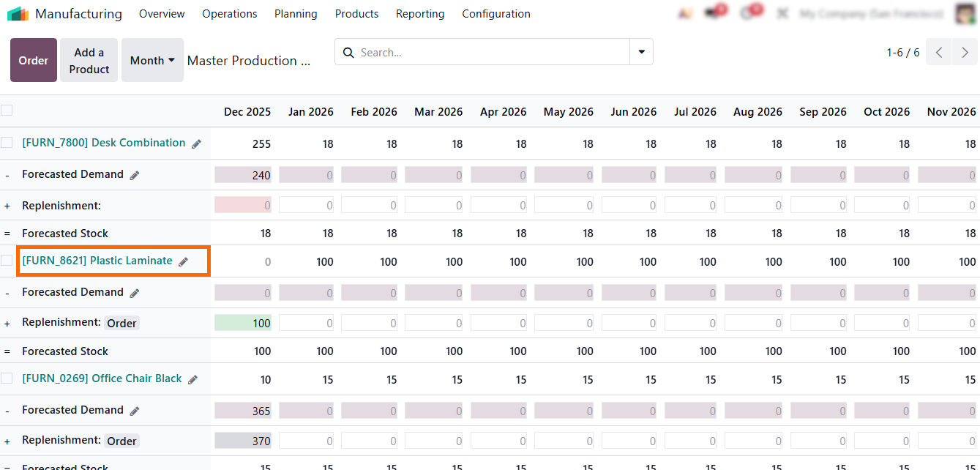Open the Reporting menu

(x=420, y=14)
